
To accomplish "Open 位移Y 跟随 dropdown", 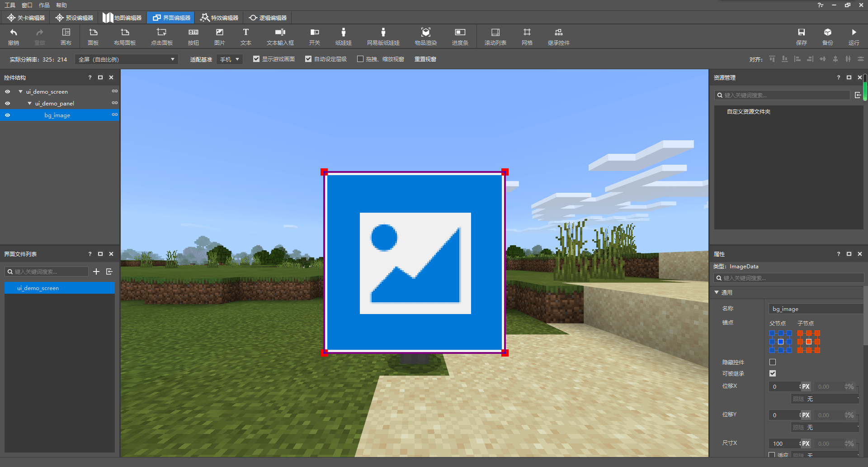I will tap(826, 427).
